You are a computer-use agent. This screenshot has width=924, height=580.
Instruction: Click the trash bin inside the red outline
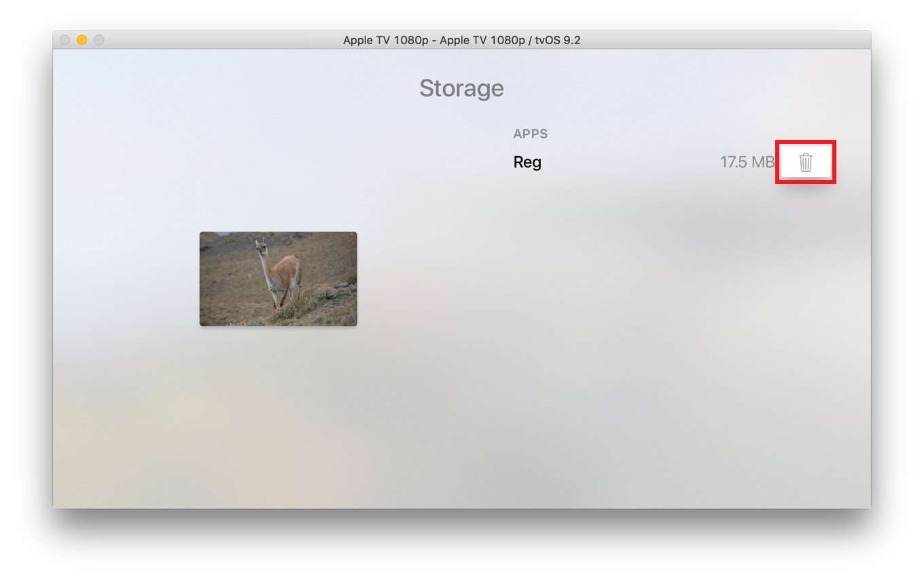point(806,162)
